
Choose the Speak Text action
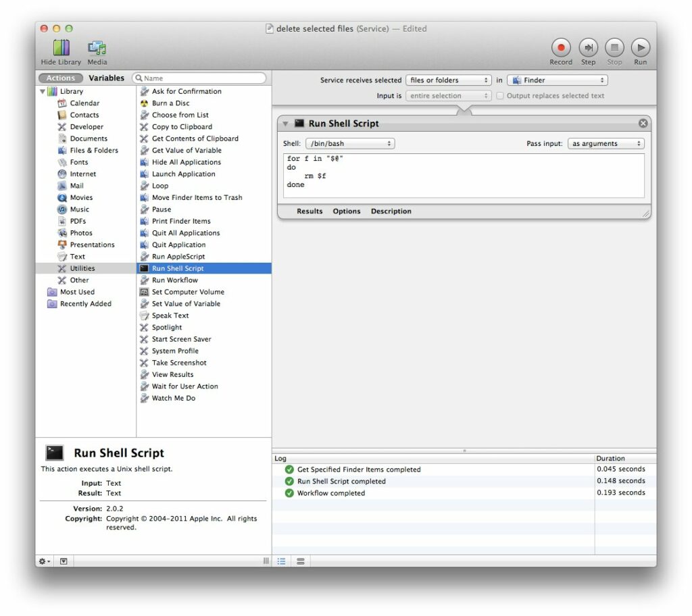[x=170, y=315]
